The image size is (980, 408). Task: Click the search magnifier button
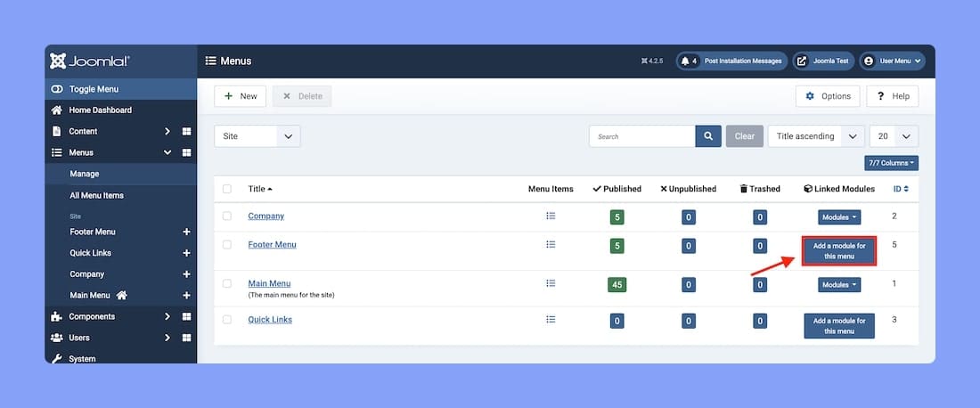(x=708, y=136)
